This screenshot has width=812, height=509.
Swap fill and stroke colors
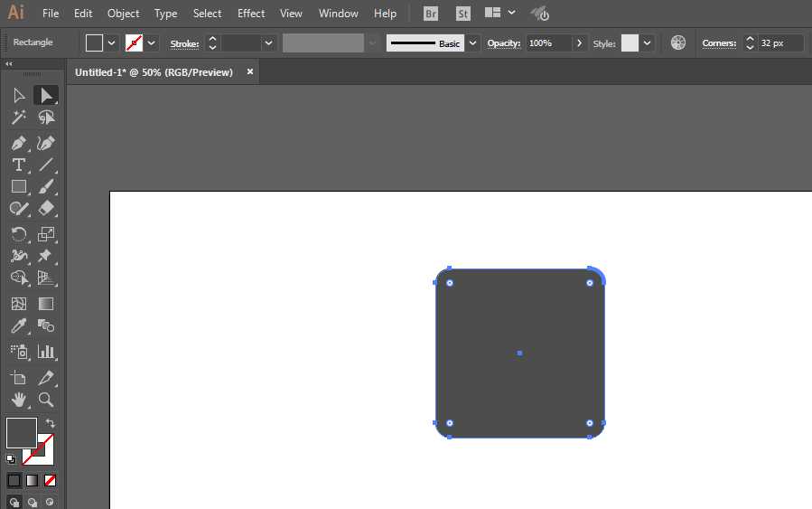51,423
